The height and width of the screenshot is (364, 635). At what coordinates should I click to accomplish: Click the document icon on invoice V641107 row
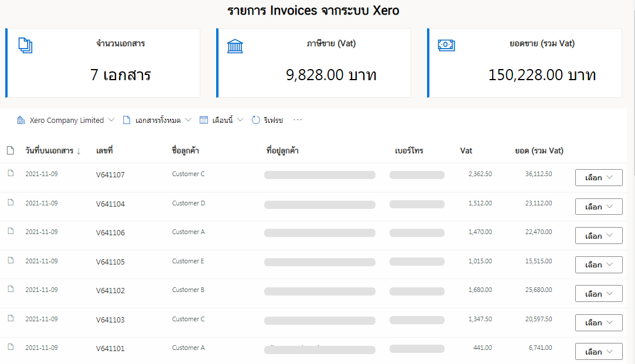pyautogui.click(x=9, y=172)
